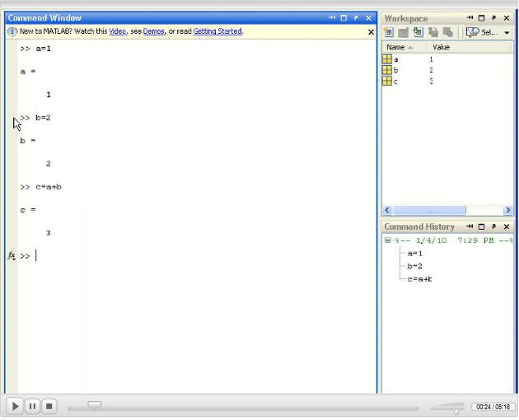Screen dimensions: 519x420
Task: Undock the Command History panel
Action: pos(493,226)
